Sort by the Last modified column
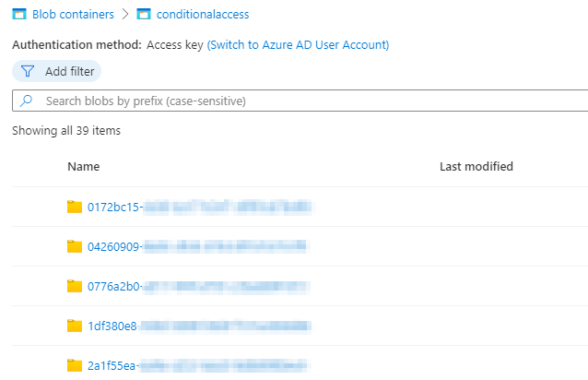This screenshot has width=588, height=380. pos(476,166)
